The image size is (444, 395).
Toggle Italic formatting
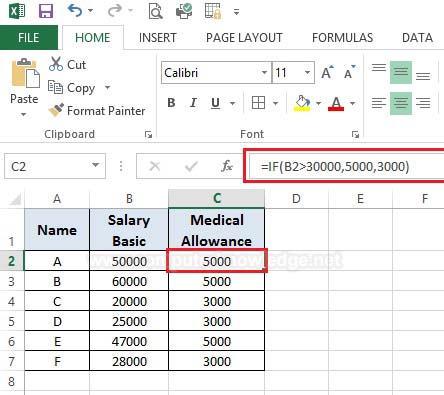click(193, 103)
